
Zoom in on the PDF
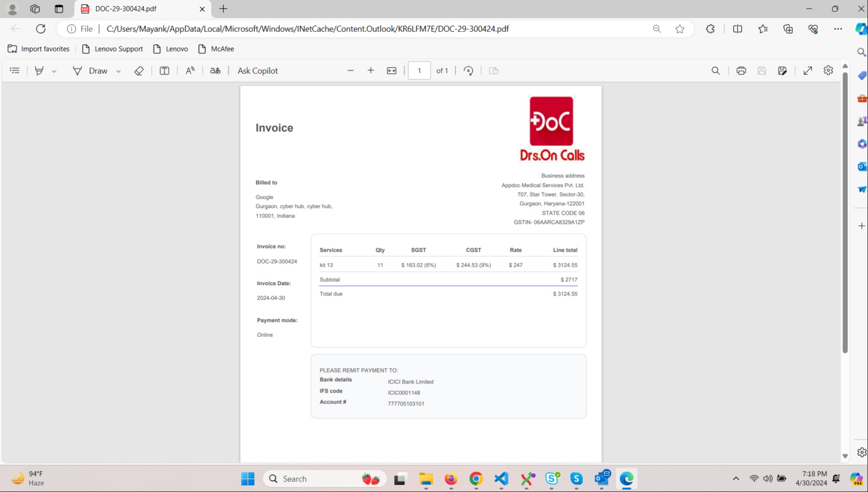click(371, 71)
